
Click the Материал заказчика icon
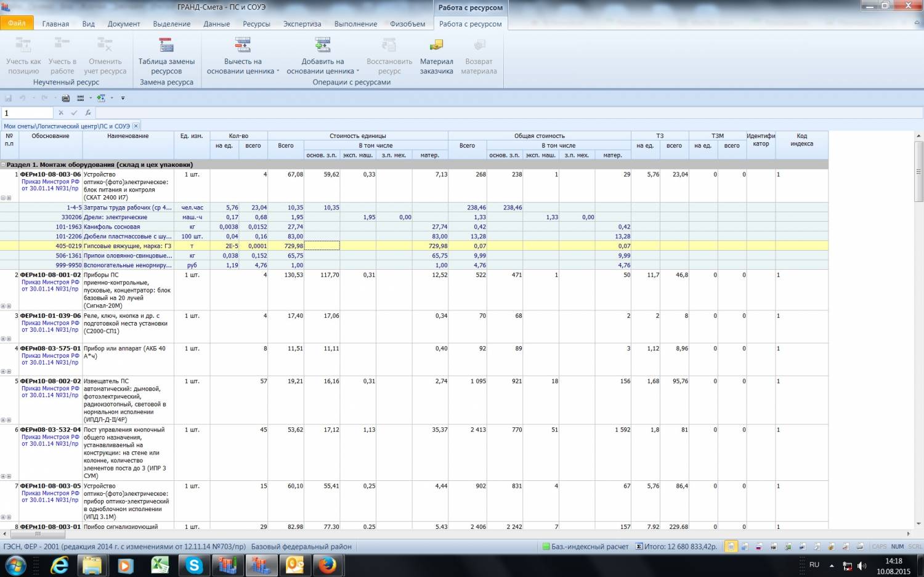tap(436, 46)
